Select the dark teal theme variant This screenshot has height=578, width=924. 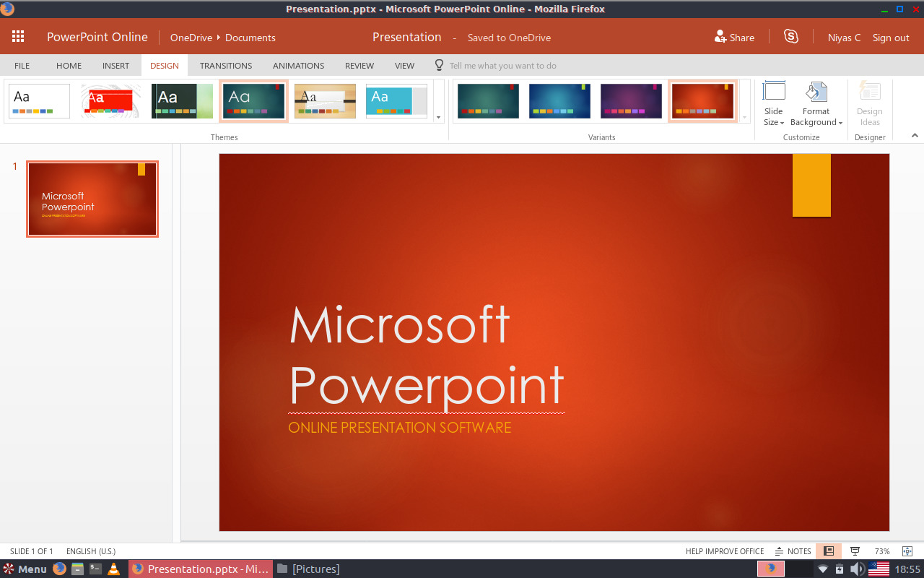point(488,100)
